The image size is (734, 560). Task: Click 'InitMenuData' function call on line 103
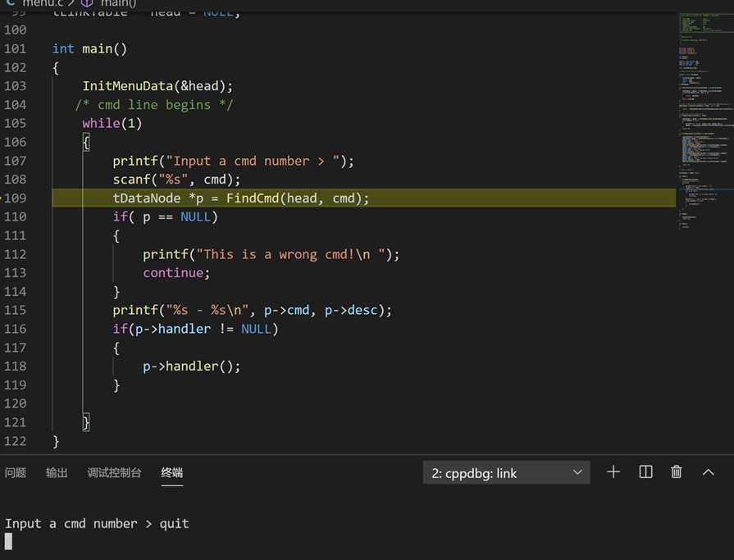tap(127, 86)
